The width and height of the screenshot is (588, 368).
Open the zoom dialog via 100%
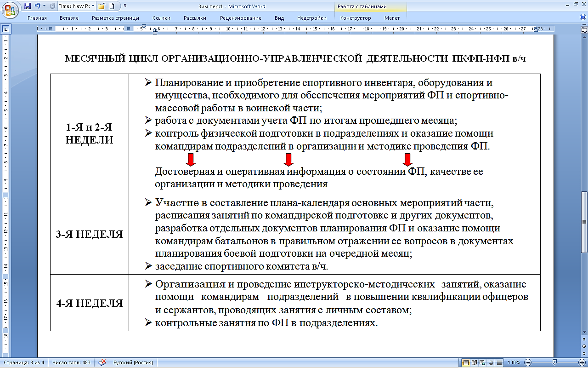point(514,362)
